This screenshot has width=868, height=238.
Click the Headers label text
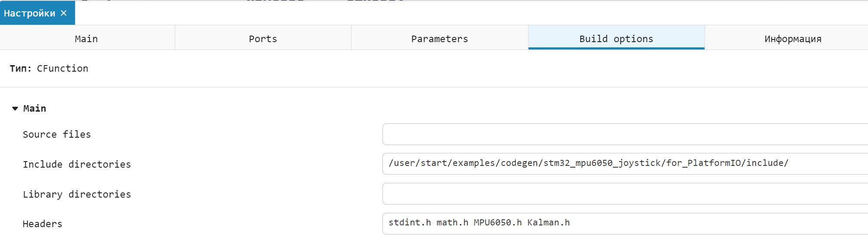pos(42,224)
